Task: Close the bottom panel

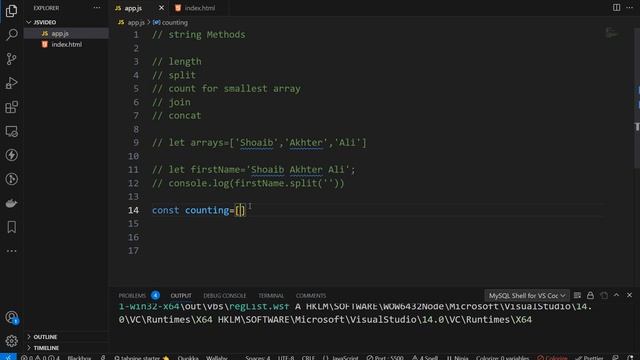Action: (629, 295)
